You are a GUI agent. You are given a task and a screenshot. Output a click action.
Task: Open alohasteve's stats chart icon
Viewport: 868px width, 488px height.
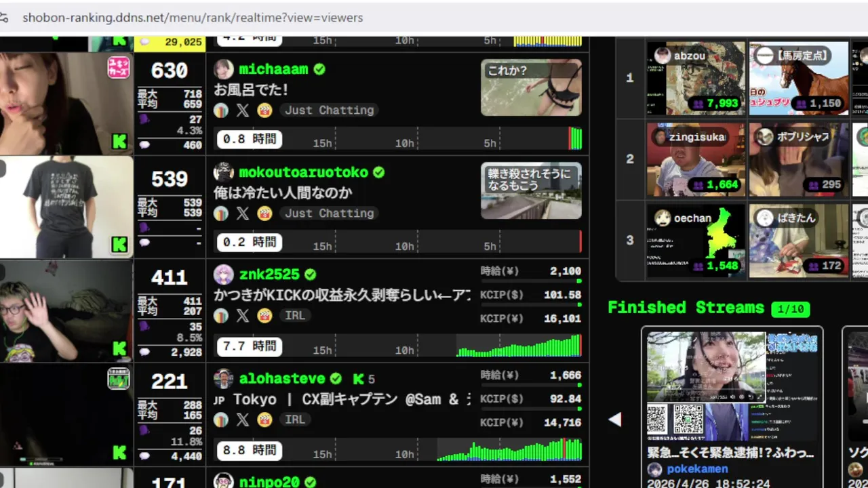[x=221, y=420]
